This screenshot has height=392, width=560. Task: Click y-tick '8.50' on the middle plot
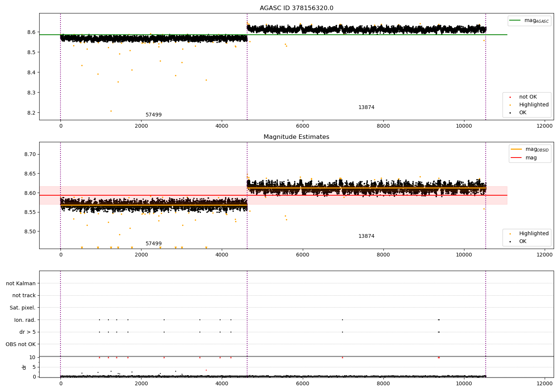pyautogui.click(x=30, y=231)
